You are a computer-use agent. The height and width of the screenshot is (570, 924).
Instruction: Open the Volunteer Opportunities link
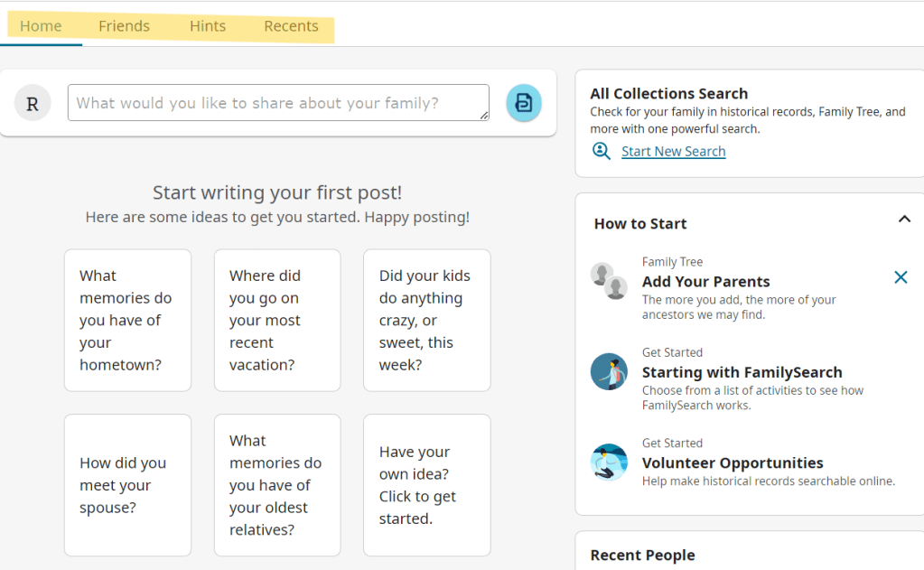(732, 463)
